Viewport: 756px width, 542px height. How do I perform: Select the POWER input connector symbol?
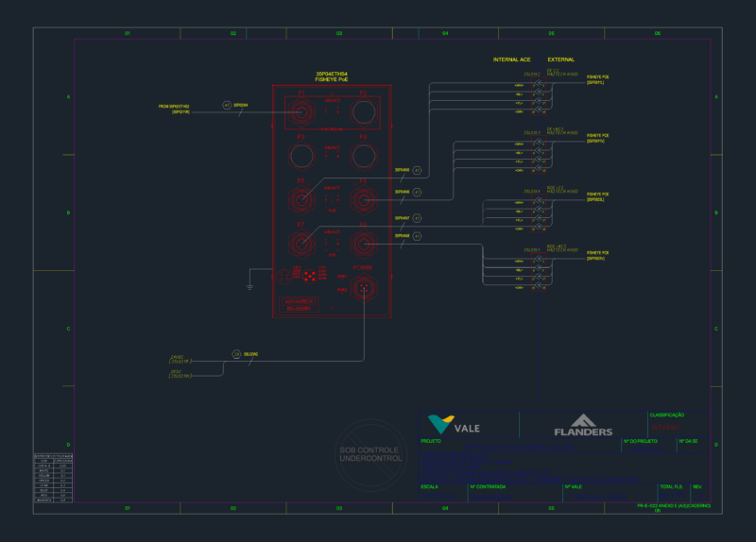click(x=364, y=288)
